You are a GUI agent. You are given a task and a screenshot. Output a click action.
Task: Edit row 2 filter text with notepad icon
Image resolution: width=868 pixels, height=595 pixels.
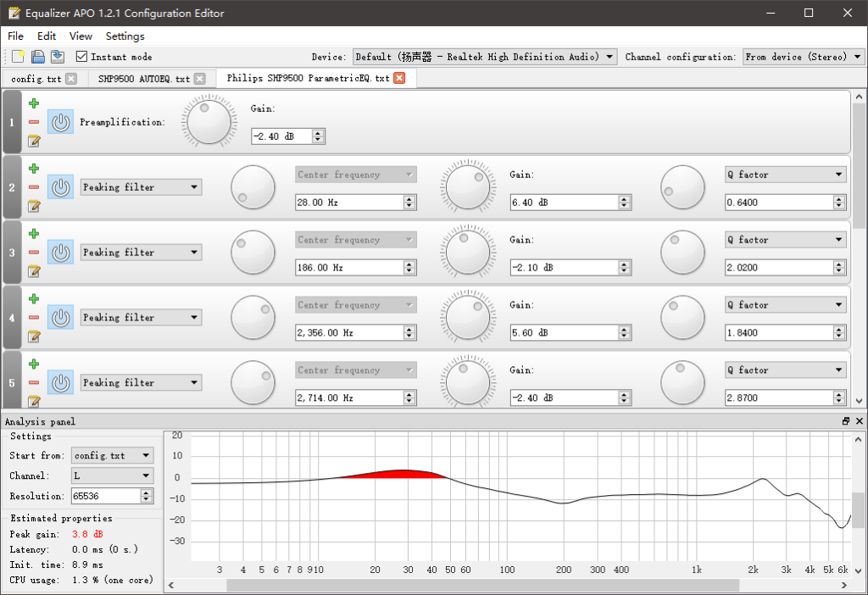(x=34, y=206)
